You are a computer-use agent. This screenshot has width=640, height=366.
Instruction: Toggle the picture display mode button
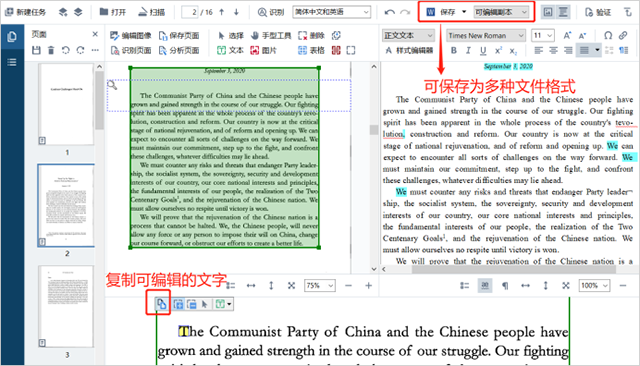[548, 12]
